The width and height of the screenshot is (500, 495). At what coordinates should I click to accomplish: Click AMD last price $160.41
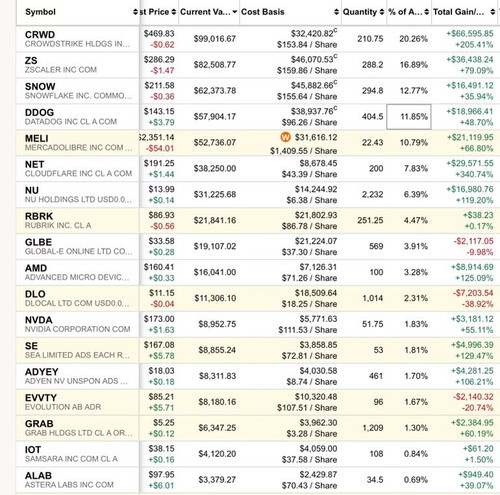[159, 267]
